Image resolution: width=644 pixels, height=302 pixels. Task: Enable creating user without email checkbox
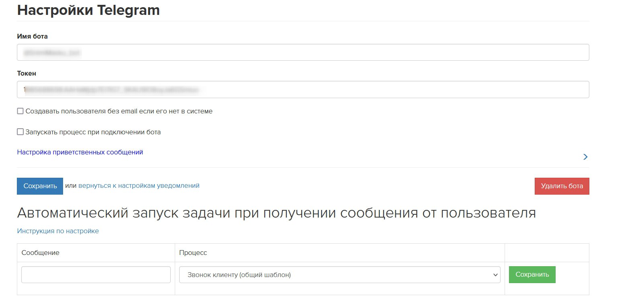pos(20,111)
